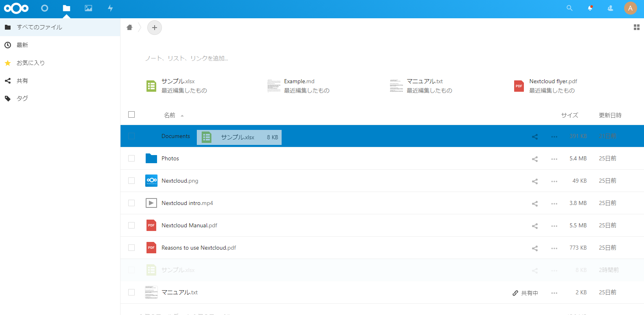Viewport: 644px width, 315px height.
Task: Open Nextcloud intro.mp4 file name
Action: pyautogui.click(x=187, y=203)
